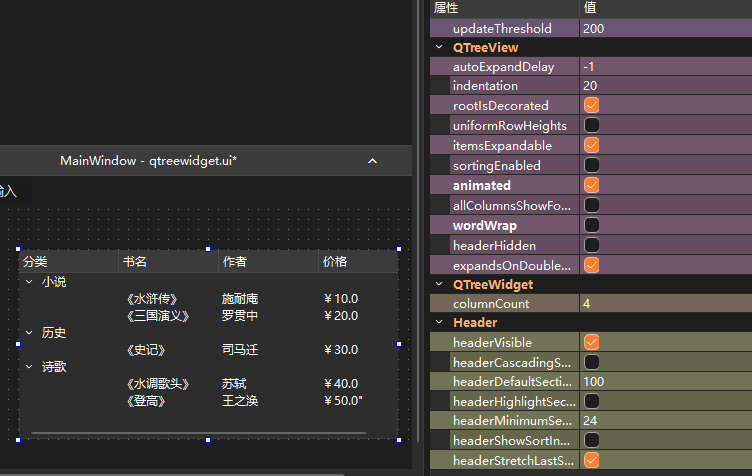This screenshot has height=476, width=752.
Task: Collapse the Header property group
Action: tap(439, 323)
